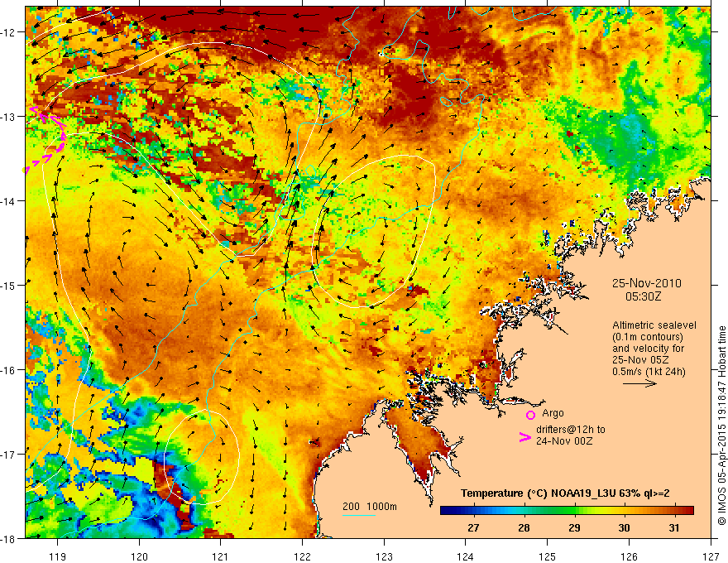The width and height of the screenshot is (728, 563).
Task: Click the 126 longitude axis label
Action: click(x=629, y=556)
